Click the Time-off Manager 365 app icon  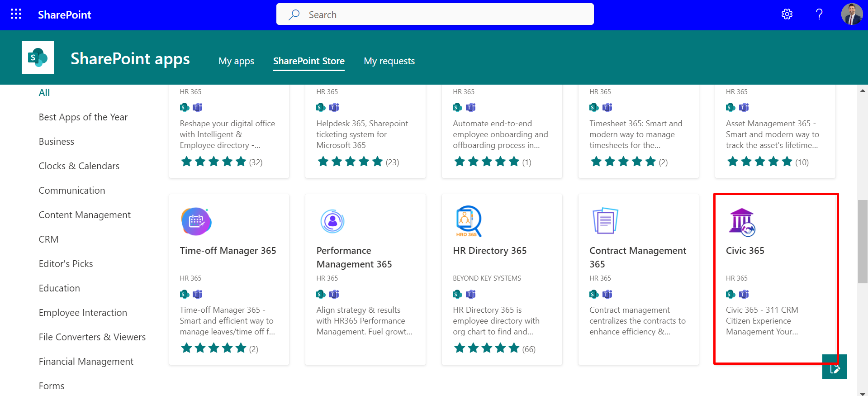196,221
